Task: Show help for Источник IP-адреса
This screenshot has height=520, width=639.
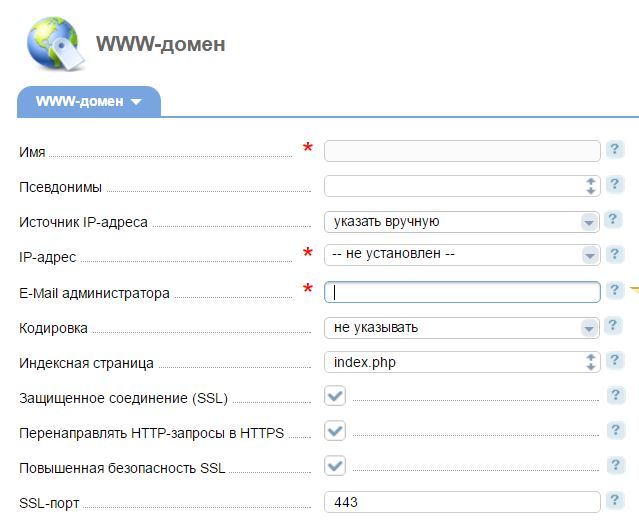Action: click(x=613, y=220)
